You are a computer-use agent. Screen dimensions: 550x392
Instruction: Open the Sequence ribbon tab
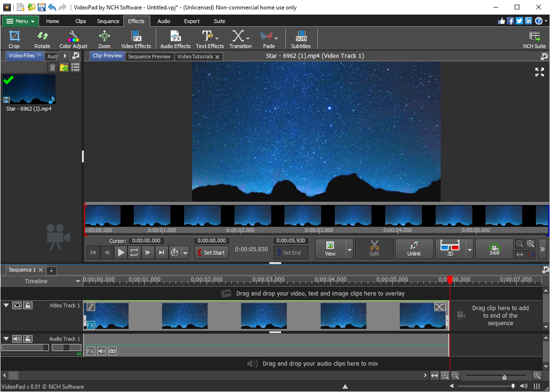[108, 21]
